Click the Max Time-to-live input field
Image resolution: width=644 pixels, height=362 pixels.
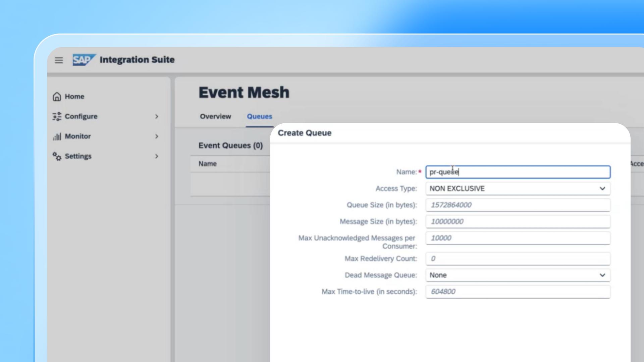[x=518, y=292]
